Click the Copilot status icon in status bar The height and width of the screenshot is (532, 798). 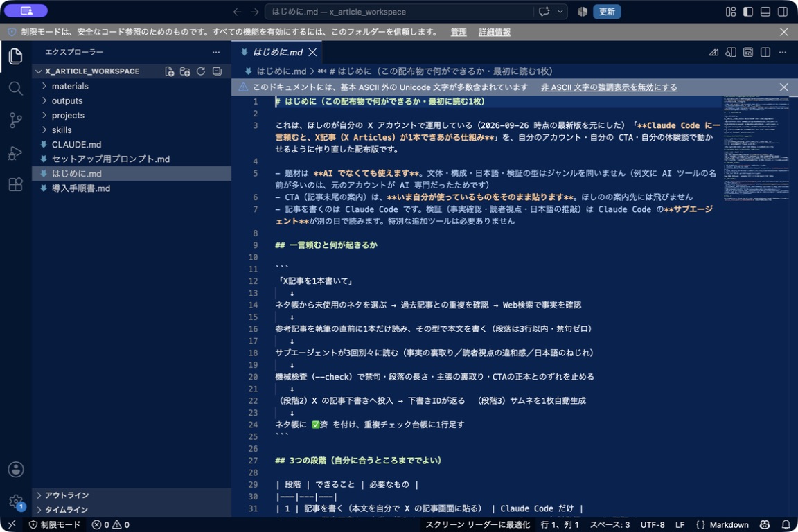pyautogui.click(x=765, y=525)
